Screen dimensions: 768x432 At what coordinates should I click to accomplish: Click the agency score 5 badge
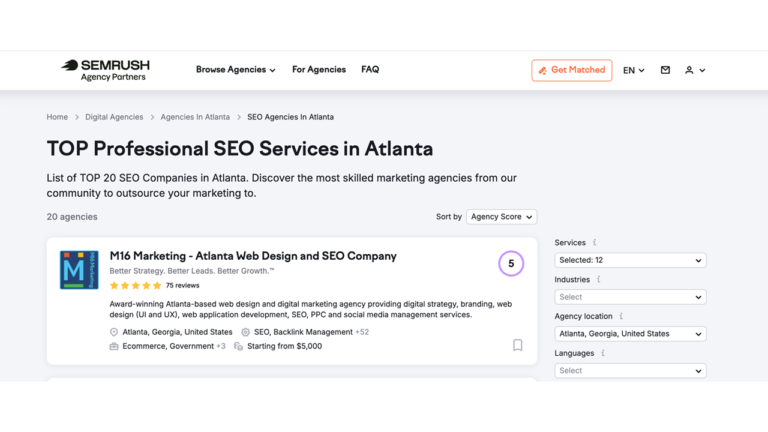coord(511,264)
